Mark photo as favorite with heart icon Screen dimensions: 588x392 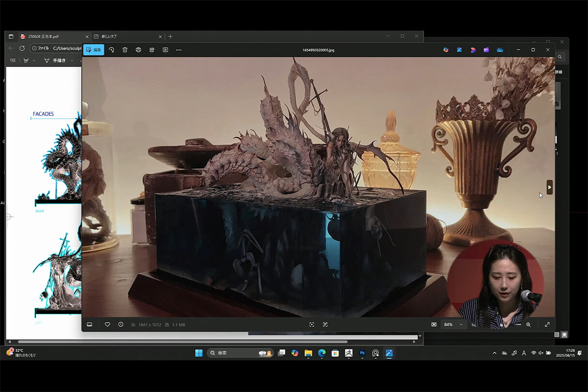[107, 325]
